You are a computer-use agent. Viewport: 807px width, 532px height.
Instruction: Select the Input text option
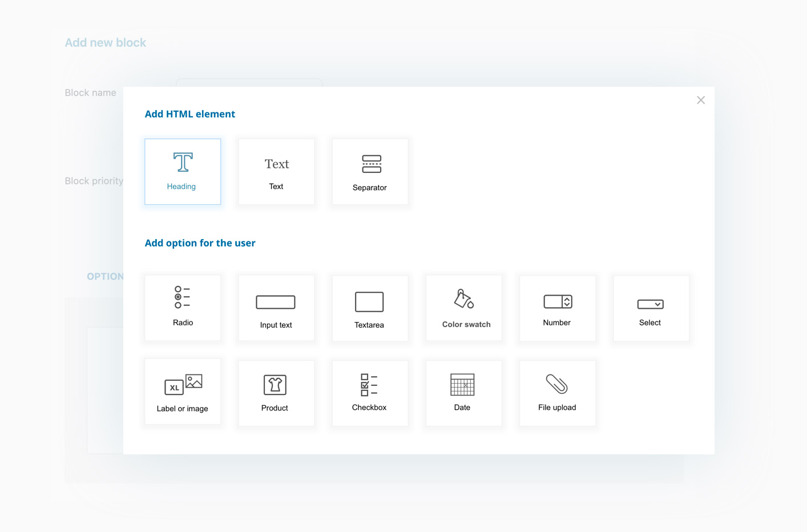pyautogui.click(x=276, y=308)
